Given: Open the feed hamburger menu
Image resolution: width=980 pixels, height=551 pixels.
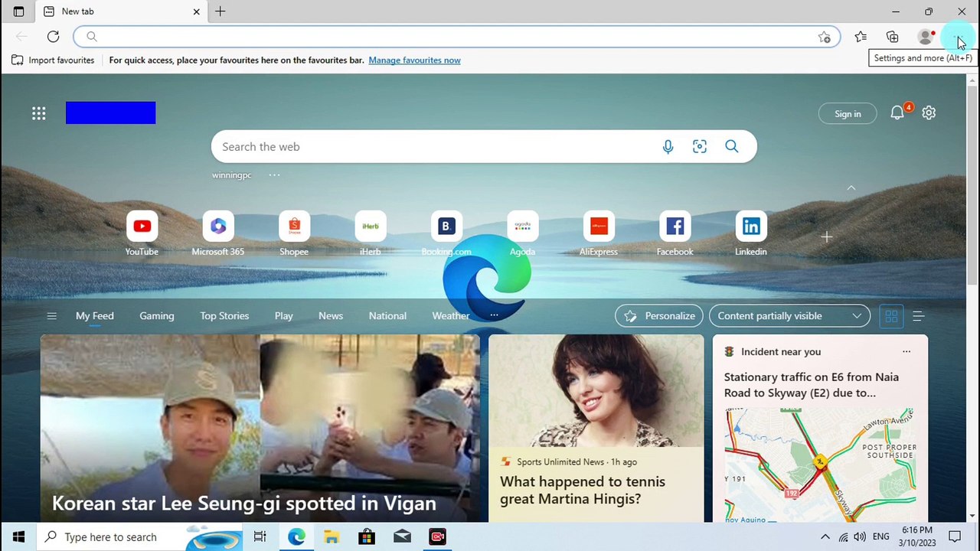Looking at the screenshot, I should coord(51,316).
